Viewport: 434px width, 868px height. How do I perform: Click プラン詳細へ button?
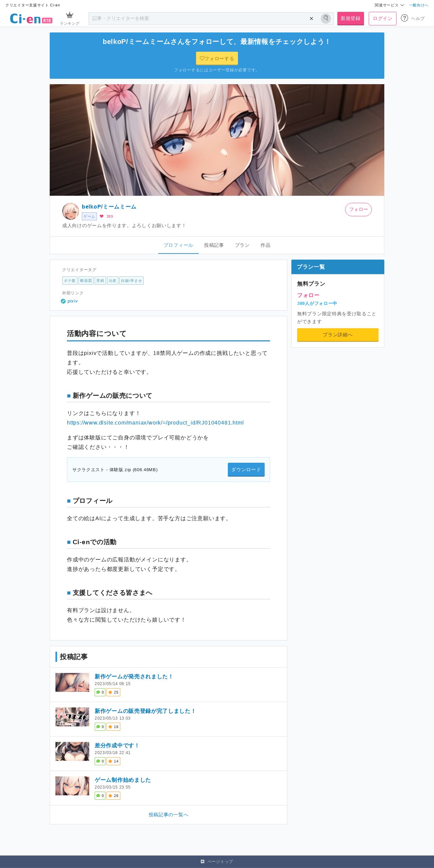coord(338,335)
